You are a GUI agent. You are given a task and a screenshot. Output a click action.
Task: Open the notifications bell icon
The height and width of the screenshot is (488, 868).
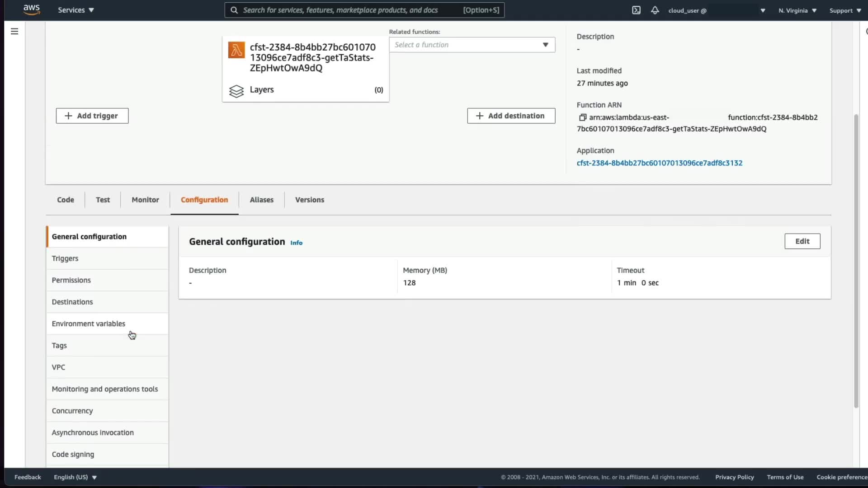(655, 10)
